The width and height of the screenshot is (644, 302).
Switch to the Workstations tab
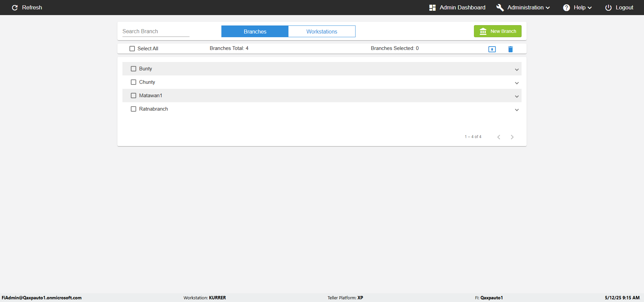[322, 32]
